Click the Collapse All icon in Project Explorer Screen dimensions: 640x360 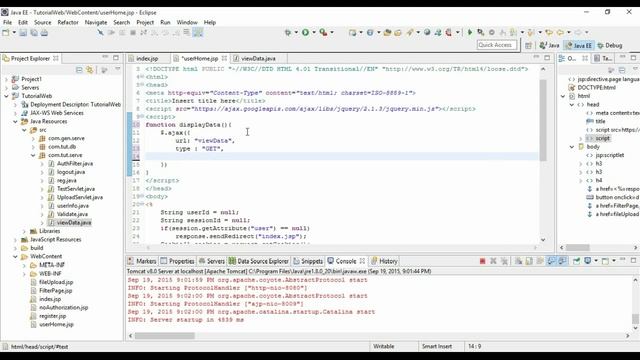(79, 70)
